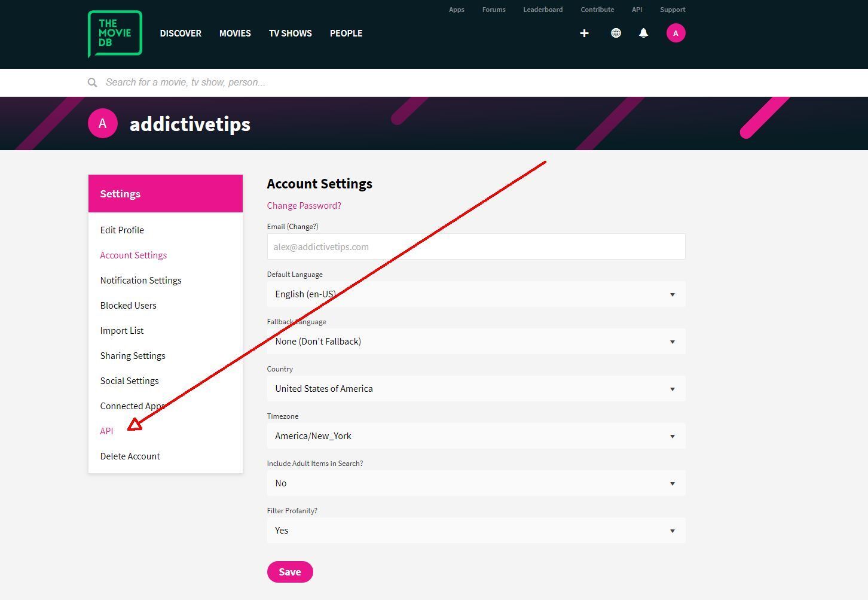The width and height of the screenshot is (868, 600).
Task: Open the Timezone dropdown
Action: (475, 436)
